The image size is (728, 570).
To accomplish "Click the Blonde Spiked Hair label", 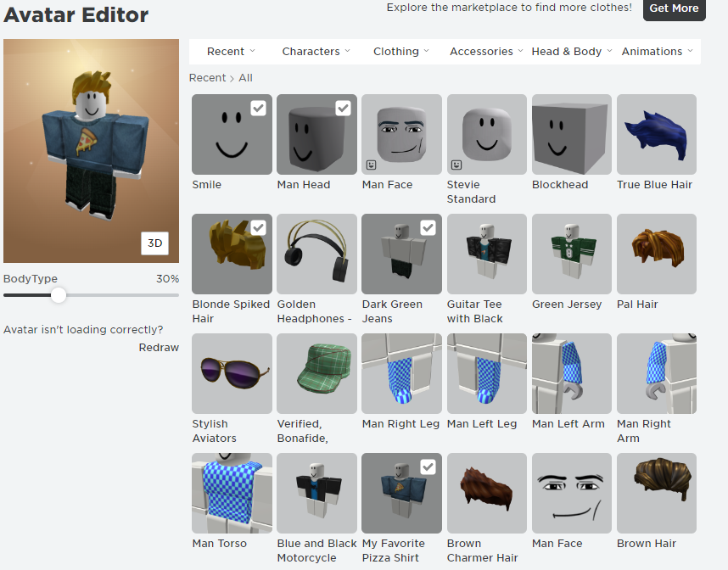I will pyautogui.click(x=231, y=311).
